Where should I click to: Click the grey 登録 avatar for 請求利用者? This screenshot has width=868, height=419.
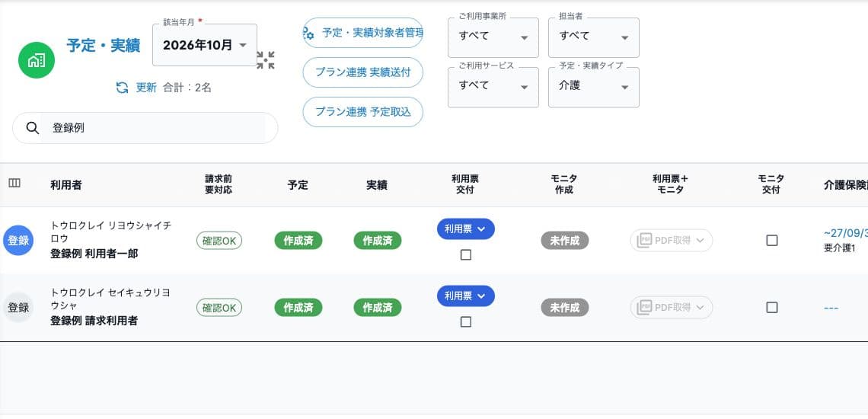coord(18,308)
